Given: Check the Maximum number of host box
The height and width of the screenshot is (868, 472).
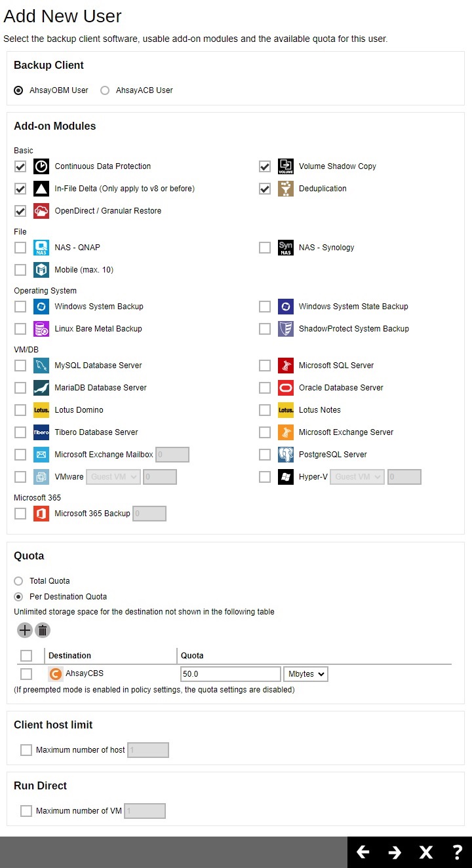Looking at the screenshot, I should tap(26, 750).
